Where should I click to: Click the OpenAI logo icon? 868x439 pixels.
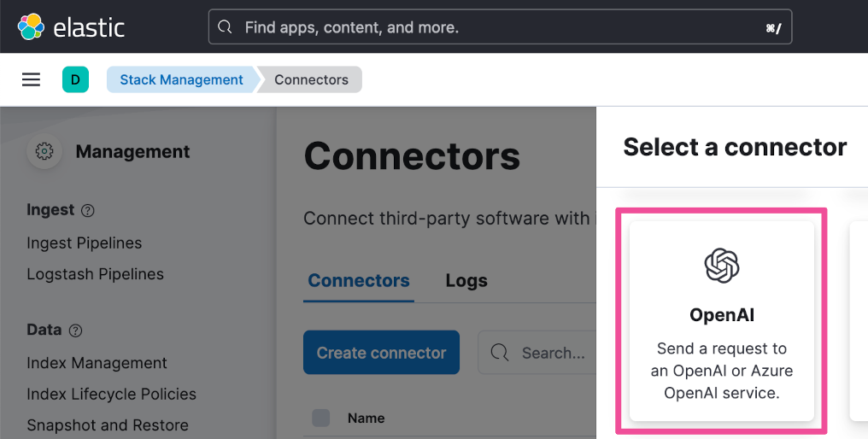[x=722, y=266]
